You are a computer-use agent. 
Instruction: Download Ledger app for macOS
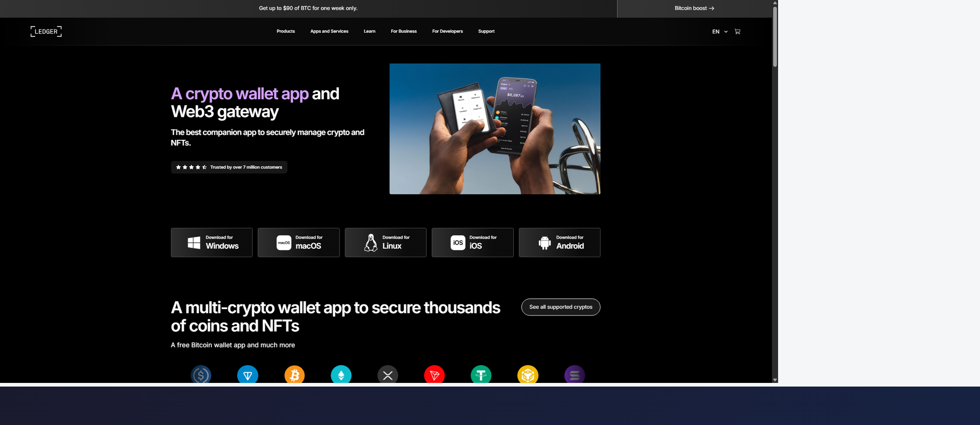pos(298,242)
